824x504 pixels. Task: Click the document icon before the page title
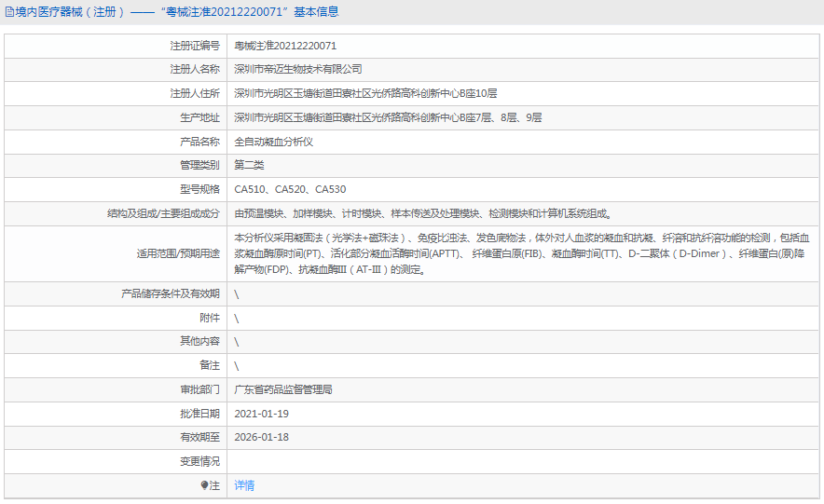tap(9, 12)
